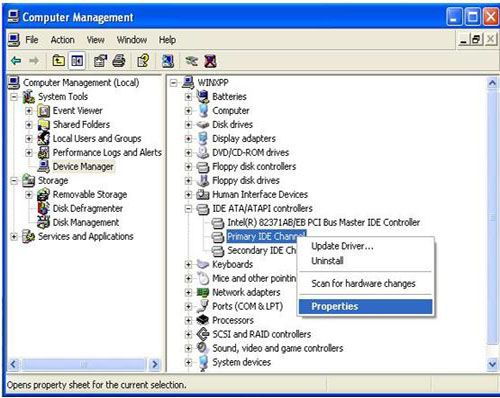Click the Disk Management icon
500x398 pixels.
tap(44, 222)
